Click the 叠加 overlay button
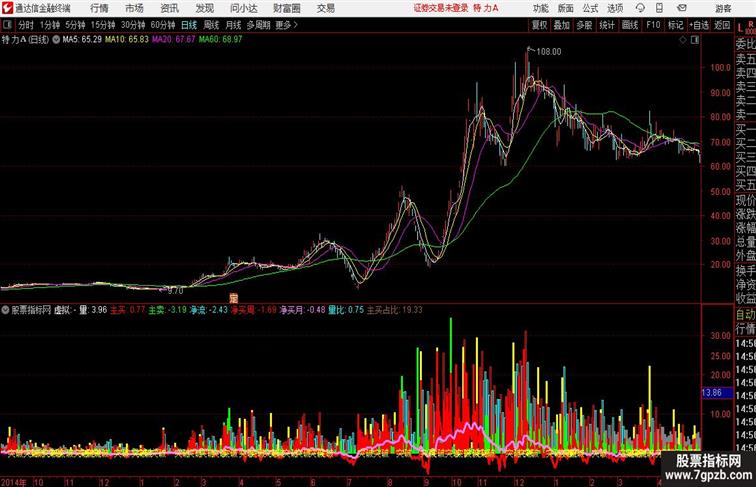This screenshot has width=756, height=487. (x=562, y=25)
